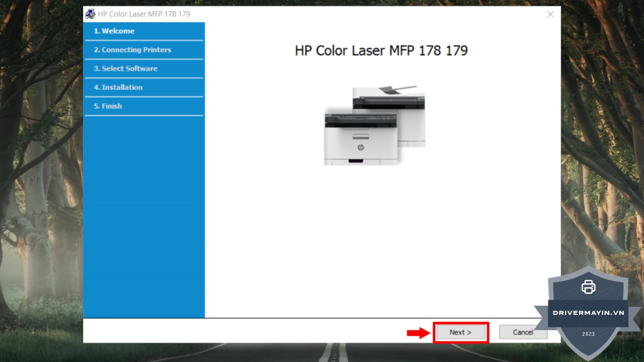Click the 2023 label on the badge
644x362 pixels.
588,334
